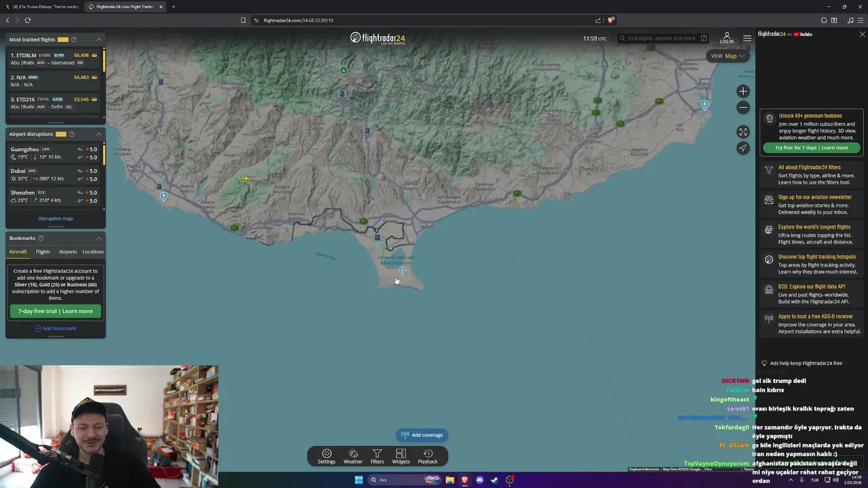
Task: Switch to the Flights bookmarks tab
Action: 43,251
